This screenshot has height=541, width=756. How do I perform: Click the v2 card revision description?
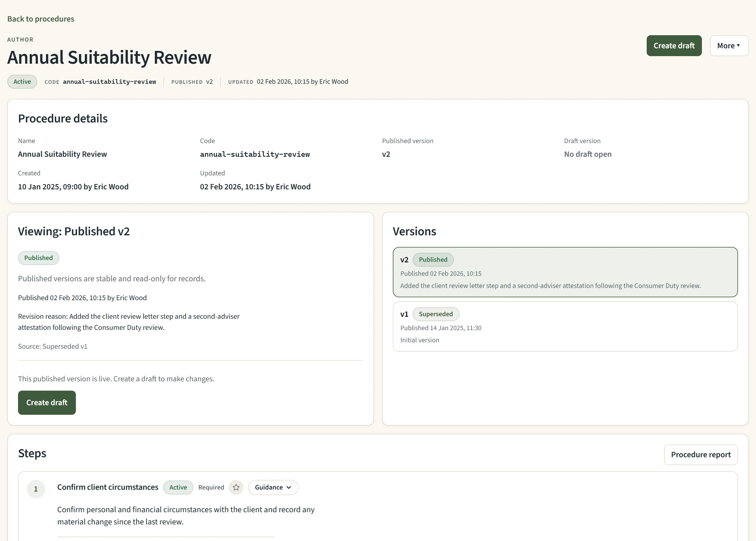coord(550,286)
